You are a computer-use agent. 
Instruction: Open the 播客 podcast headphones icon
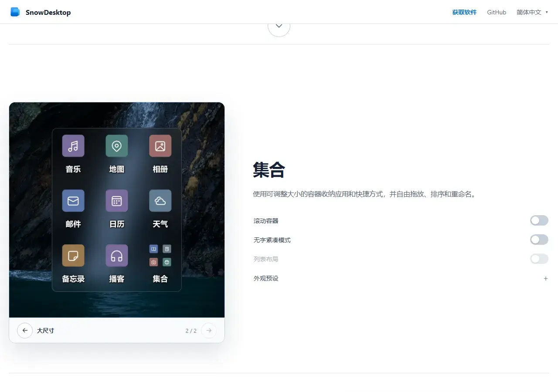[117, 256]
